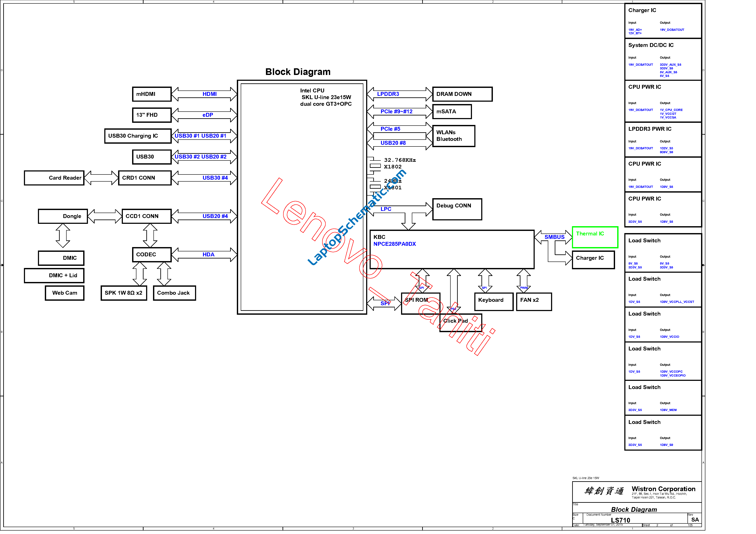Select the 'X1802' crystal reference
This screenshot has width=756, height=534.
pos(393,167)
